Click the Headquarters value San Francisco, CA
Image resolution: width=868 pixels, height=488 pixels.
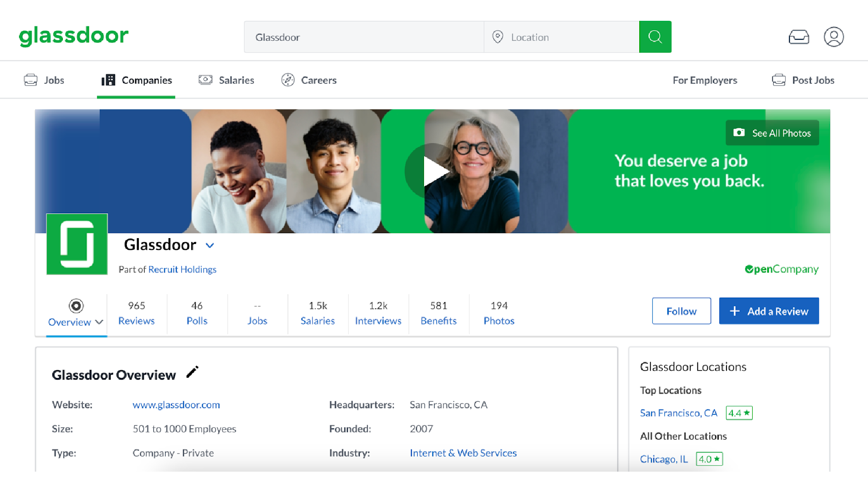448,405
